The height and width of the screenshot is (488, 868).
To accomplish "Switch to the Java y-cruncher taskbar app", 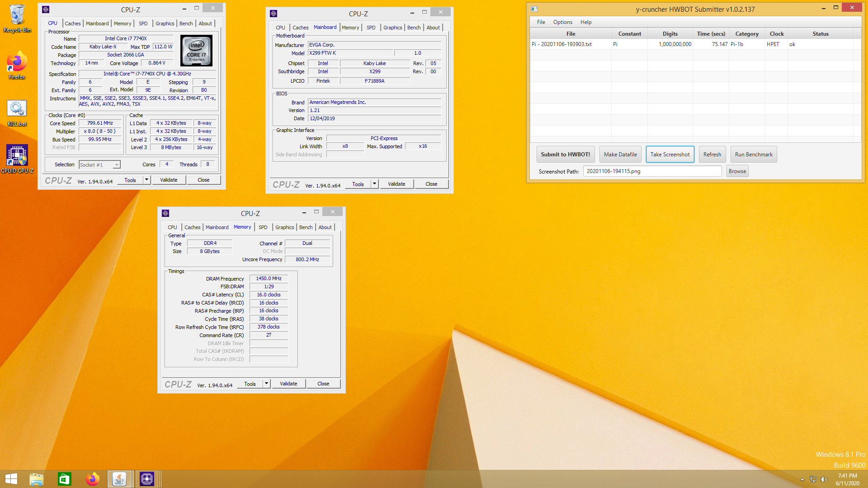I will 120,479.
